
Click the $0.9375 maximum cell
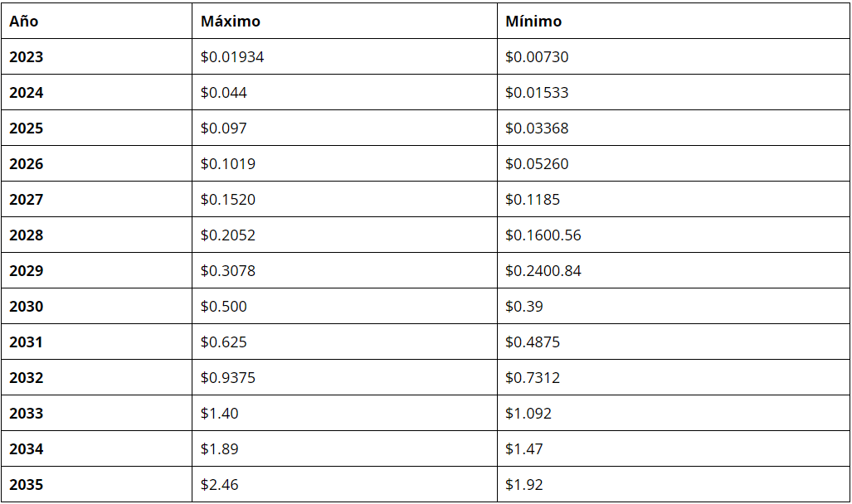[228, 378]
